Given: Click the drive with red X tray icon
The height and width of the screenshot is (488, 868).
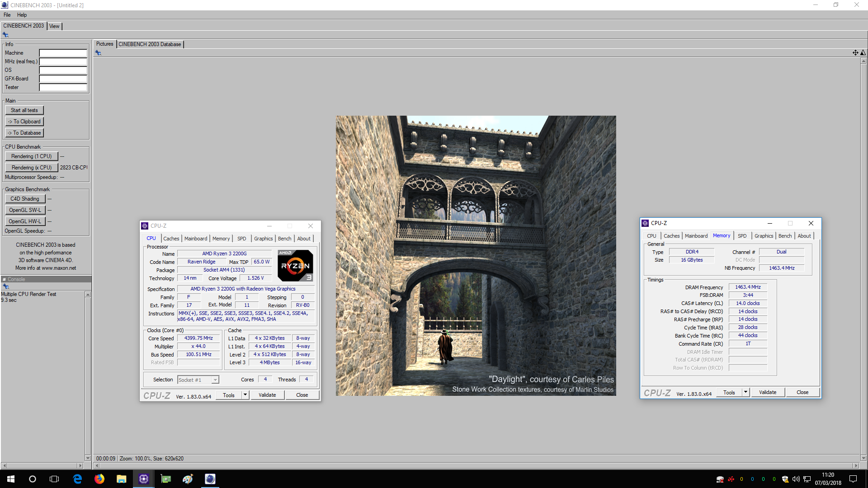Looking at the screenshot, I should (x=720, y=479).
